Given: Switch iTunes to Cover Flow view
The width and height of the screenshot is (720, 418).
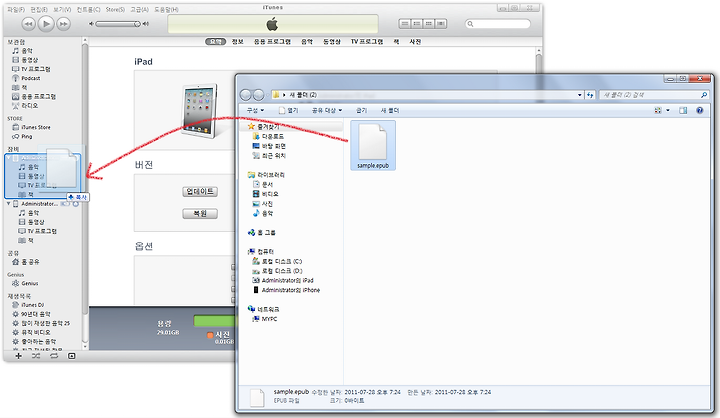Looking at the screenshot, I should pyautogui.click(x=441, y=23).
